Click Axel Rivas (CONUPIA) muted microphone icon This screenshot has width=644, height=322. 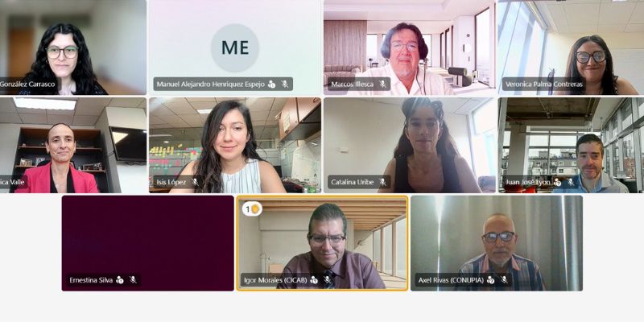pyautogui.click(x=504, y=279)
